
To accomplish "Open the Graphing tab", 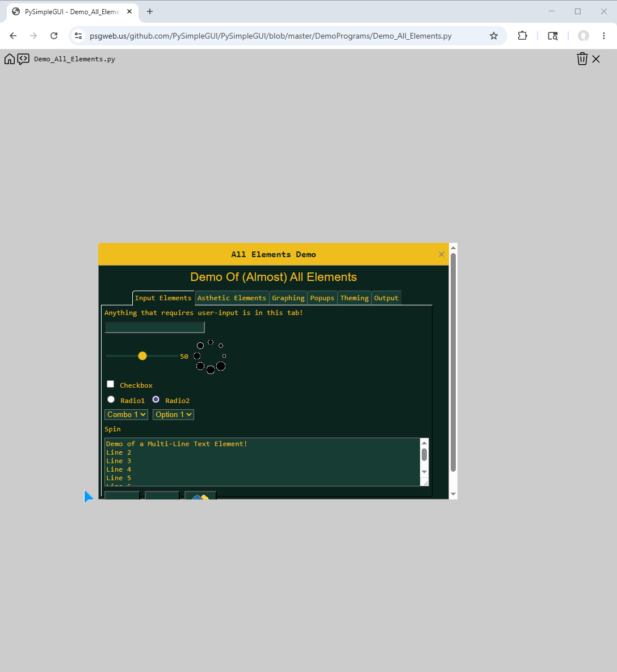I will (288, 298).
